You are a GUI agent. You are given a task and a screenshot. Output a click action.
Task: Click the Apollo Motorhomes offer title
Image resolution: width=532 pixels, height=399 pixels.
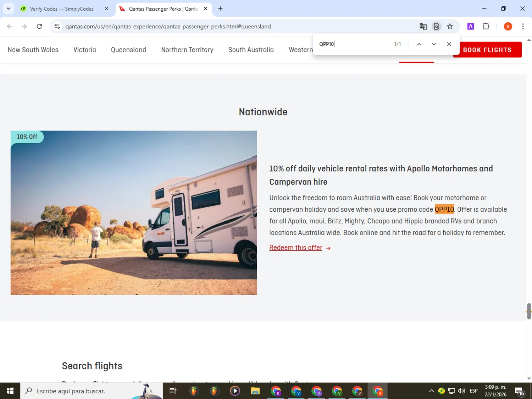tap(381, 175)
